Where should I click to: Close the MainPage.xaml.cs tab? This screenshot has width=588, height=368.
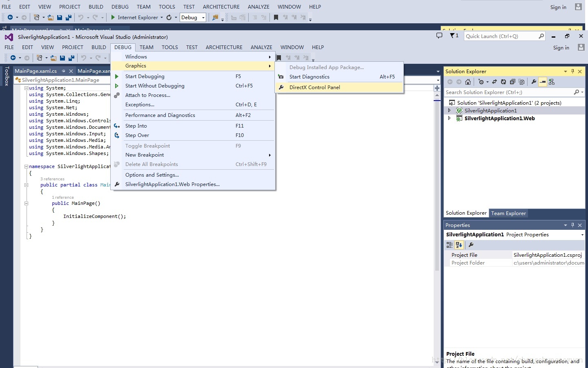click(x=71, y=71)
